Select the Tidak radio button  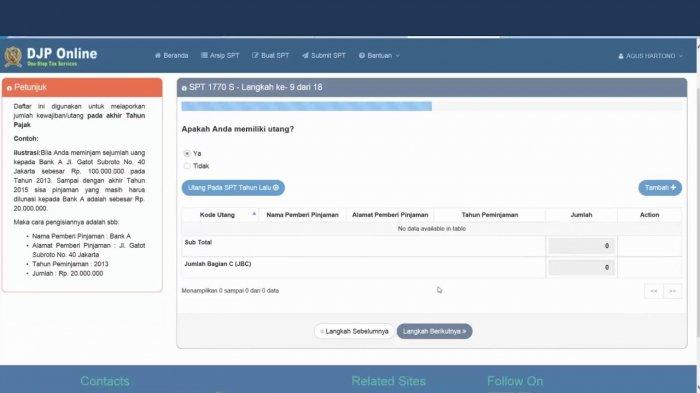click(x=187, y=166)
